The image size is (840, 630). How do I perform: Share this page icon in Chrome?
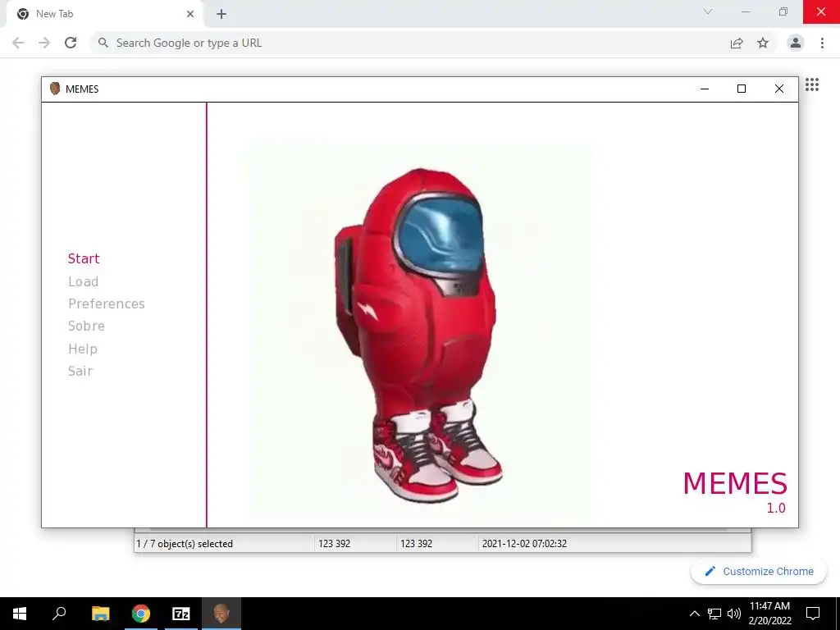tap(737, 43)
